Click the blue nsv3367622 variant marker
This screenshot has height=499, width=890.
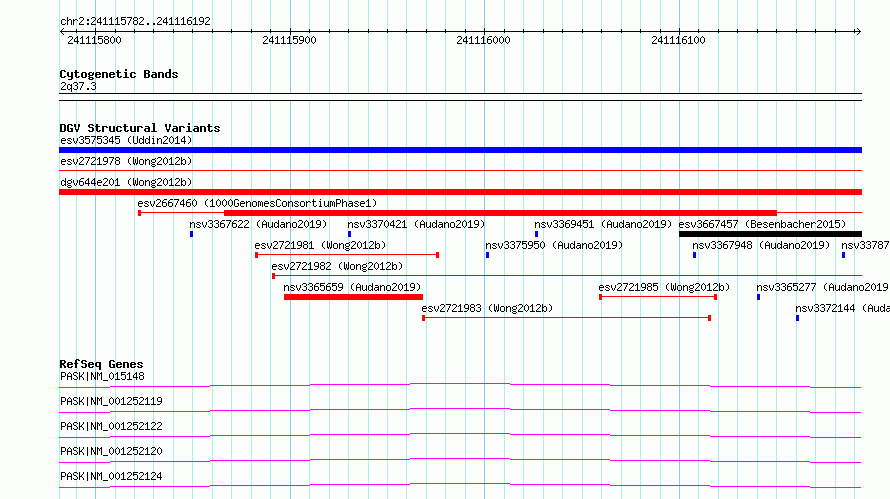pyautogui.click(x=191, y=234)
